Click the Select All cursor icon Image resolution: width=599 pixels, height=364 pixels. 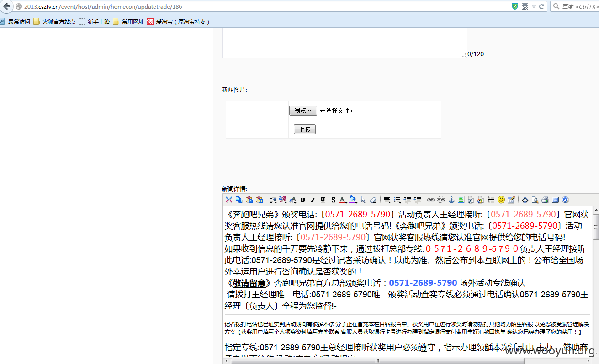tap(363, 200)
